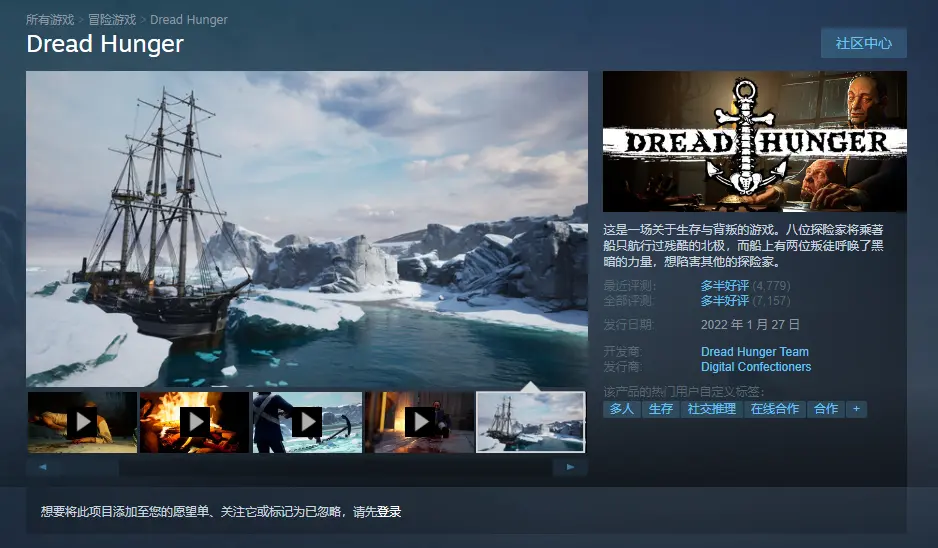Select the 社交推理 tag
Screen dimensions: 938x548
coord(711,409)
